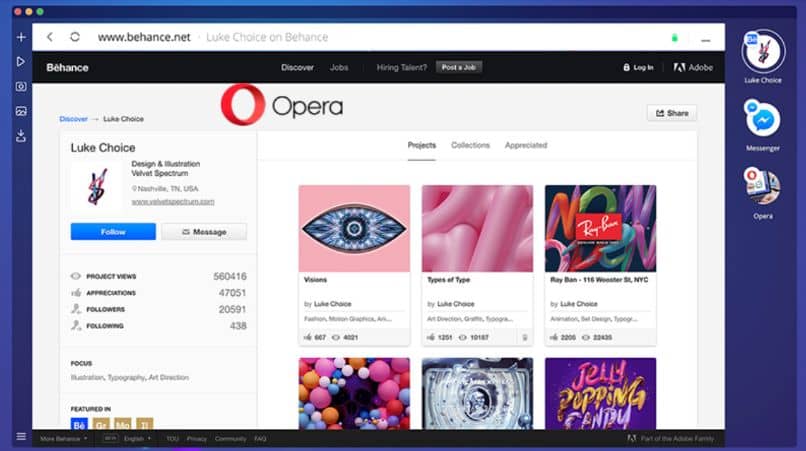This screenshot has height=451, width=806.
Task: Click Luke Choice's profile avatar image
Action: click(97, 186)
